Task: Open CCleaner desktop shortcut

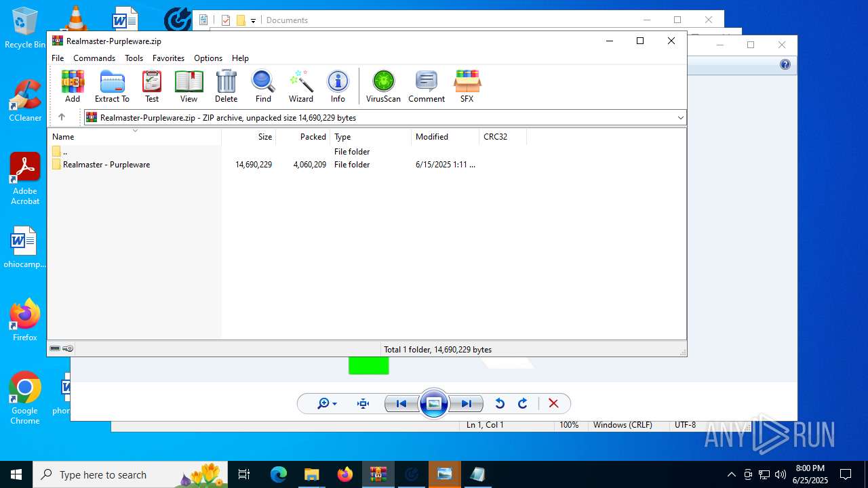Action: coord(25,101)
